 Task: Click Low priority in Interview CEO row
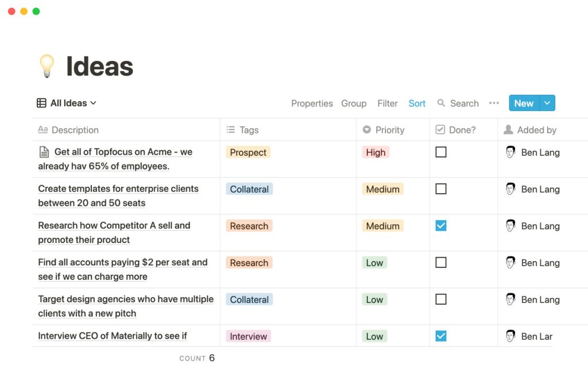pyautogui.click(x=374, y=336)
